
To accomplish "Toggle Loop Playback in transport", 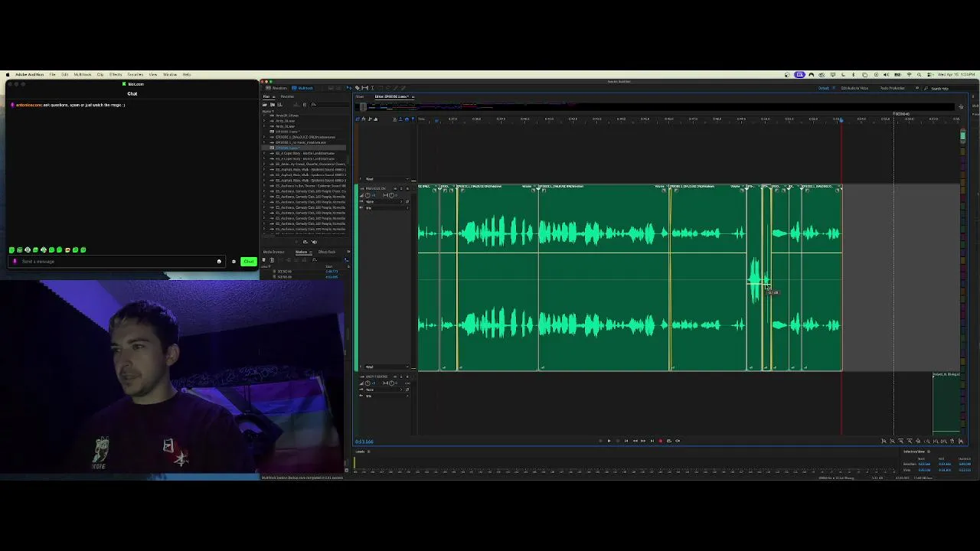I will (668, 441).
